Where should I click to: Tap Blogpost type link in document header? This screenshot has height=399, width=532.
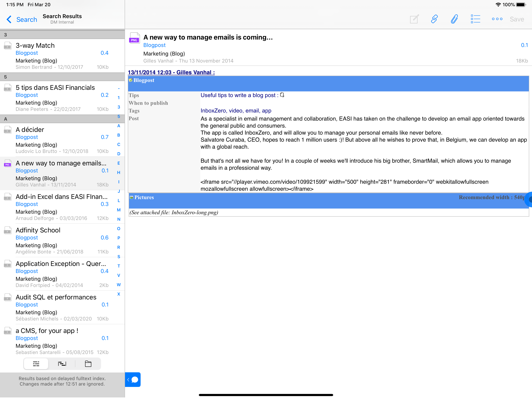[x=154, y=45]
